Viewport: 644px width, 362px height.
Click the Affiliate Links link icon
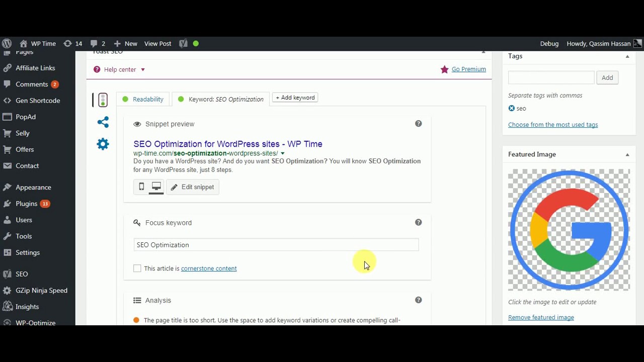(x=7, y=68)
